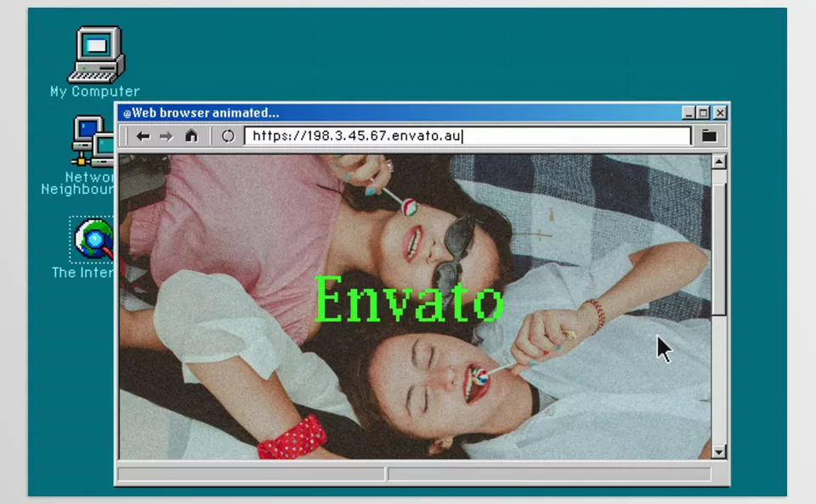Maximize the Web browser animated window
Viewport: 816px width, 504px height.
pyautogui.click(x=703, y=113)
